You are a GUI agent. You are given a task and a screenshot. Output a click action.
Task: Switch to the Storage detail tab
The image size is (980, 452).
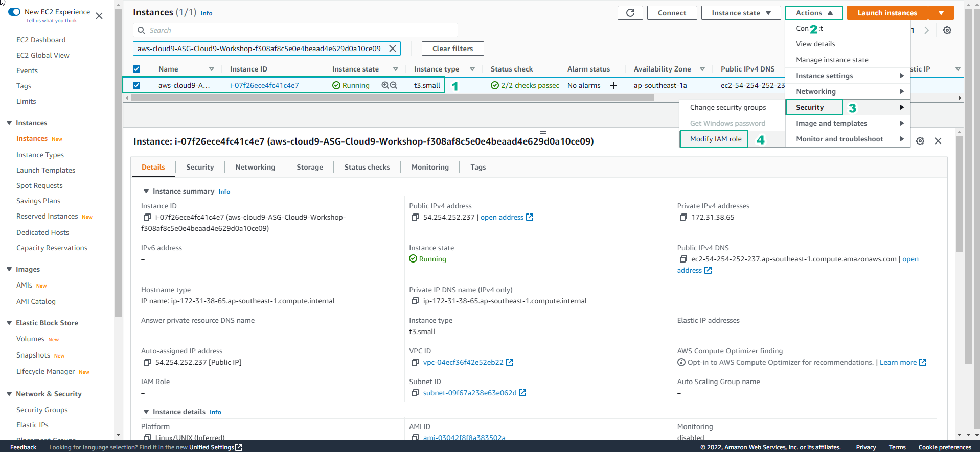click(310, 167)
